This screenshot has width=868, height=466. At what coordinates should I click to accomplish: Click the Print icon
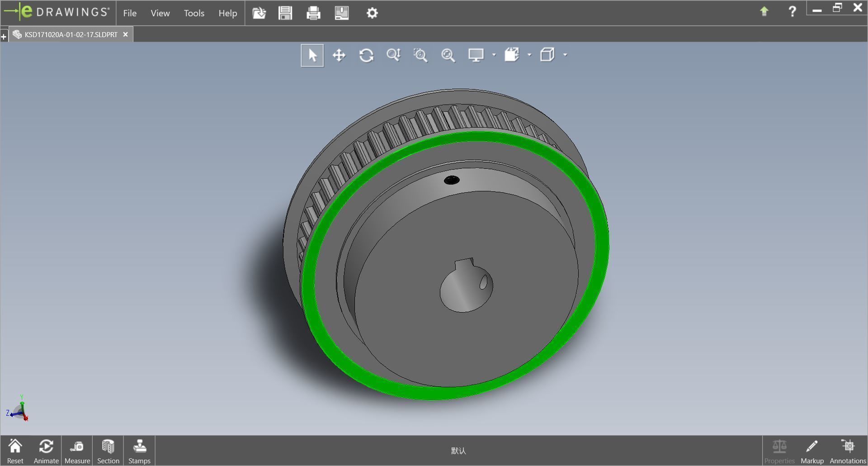[313, 13]
